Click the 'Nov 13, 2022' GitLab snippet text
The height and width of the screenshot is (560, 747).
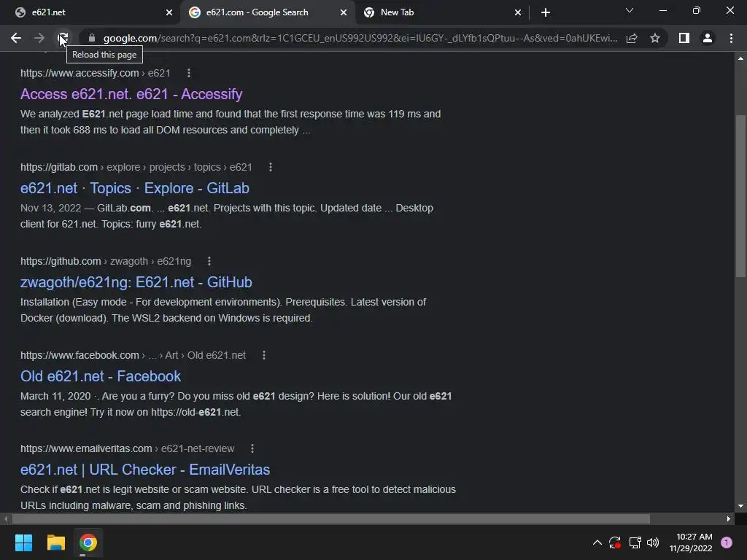pyautogui.click(x=51, y=208)
